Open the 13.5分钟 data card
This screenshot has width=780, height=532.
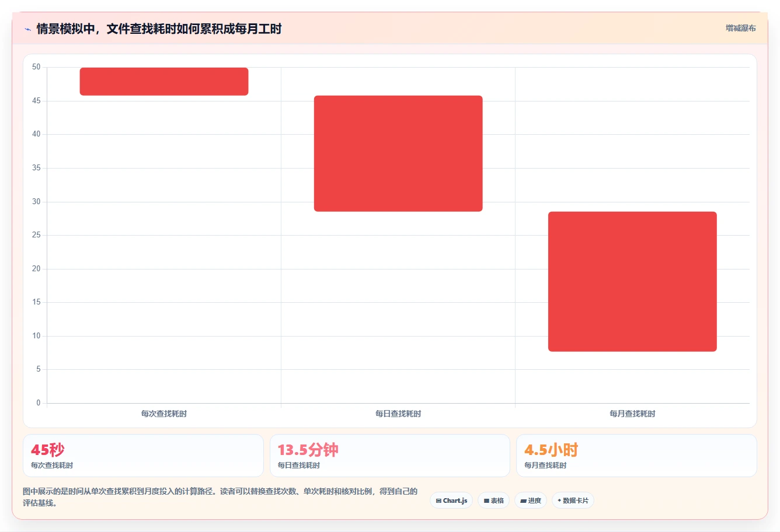390,456
